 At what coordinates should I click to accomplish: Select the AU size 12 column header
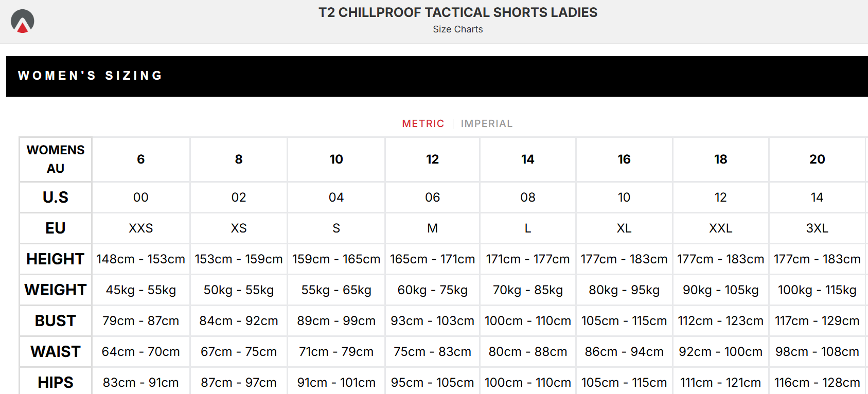point(432,159)
